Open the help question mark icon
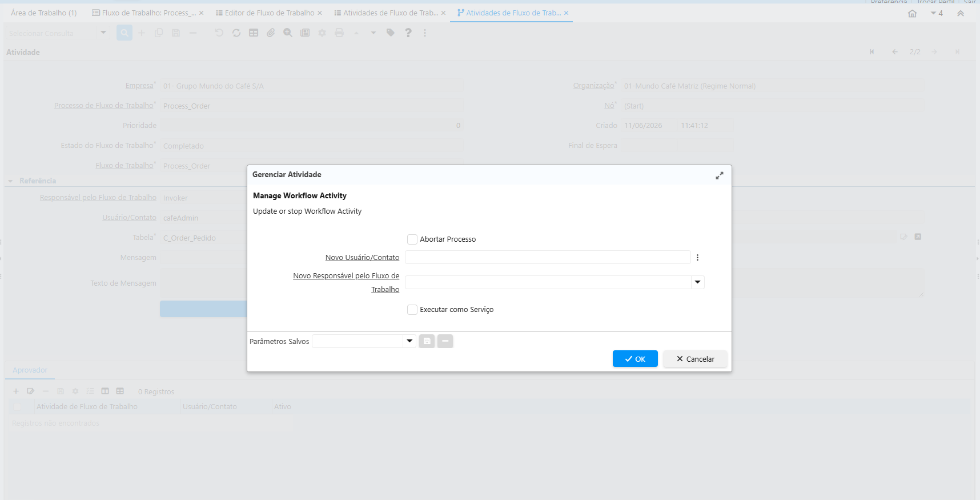 (408, 33)
